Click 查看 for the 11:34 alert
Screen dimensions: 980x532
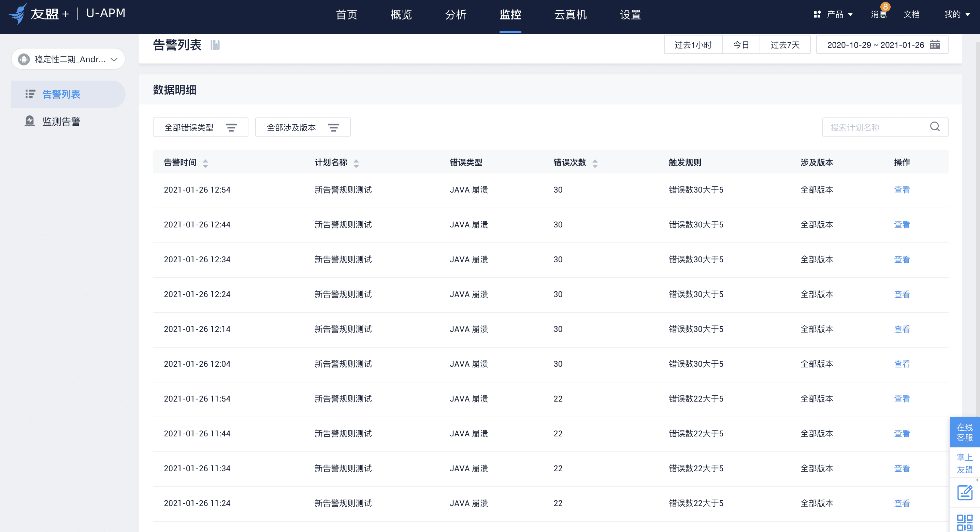coord(902,468)
